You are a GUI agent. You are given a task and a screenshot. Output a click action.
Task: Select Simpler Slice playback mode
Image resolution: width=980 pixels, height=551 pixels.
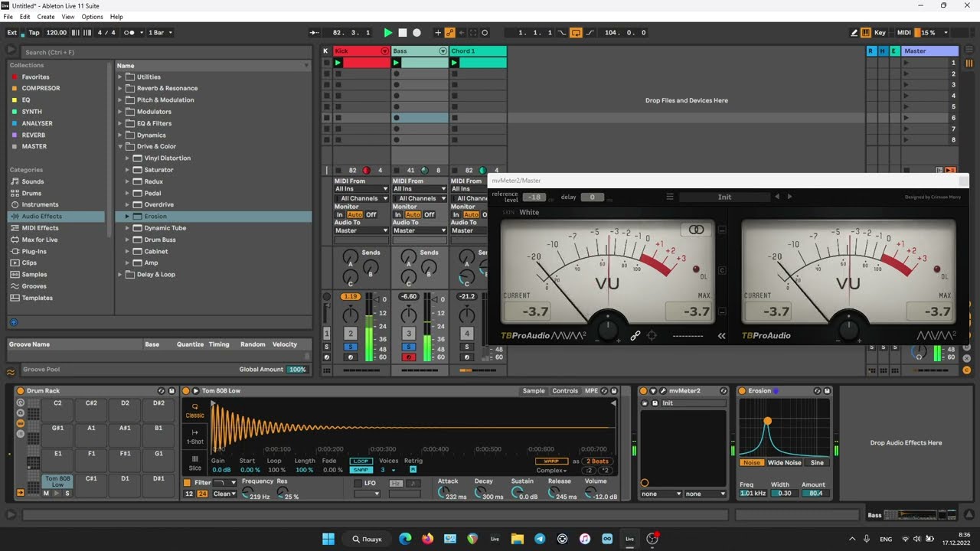[x=194, y=463]
